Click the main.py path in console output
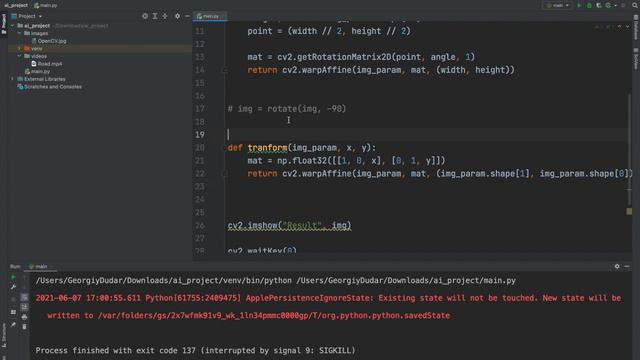 point(406,280)
